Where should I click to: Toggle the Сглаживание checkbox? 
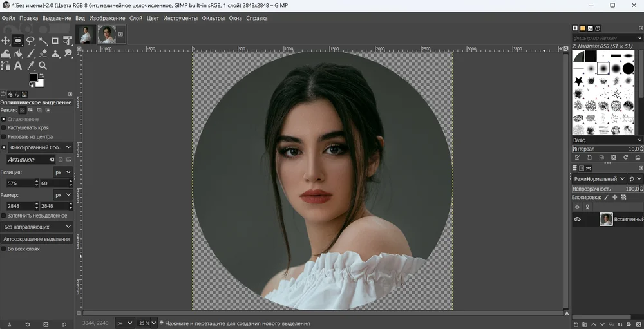(3, 119)
